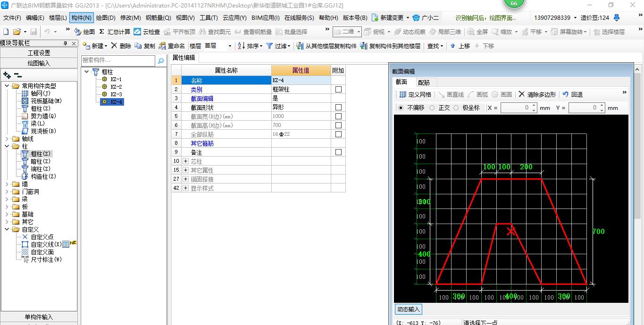Start 云检查 cloud check
Viewport: 644px width, 325px height.
147,32
